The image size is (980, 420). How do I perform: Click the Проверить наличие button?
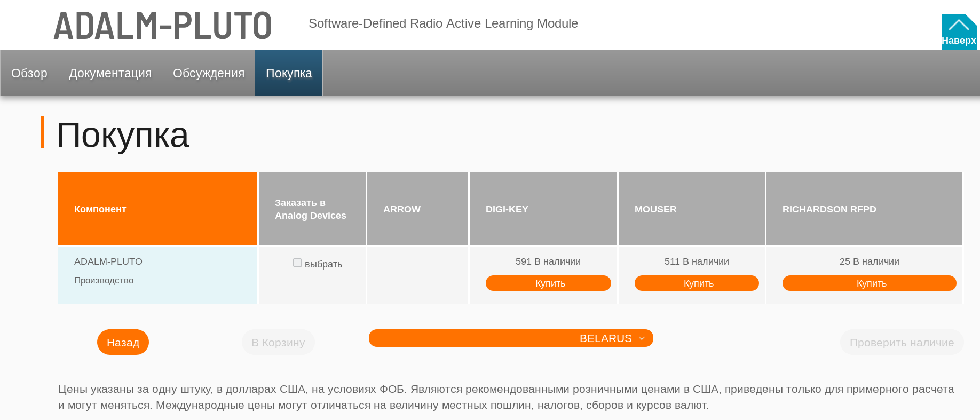(x=902, y=343)
